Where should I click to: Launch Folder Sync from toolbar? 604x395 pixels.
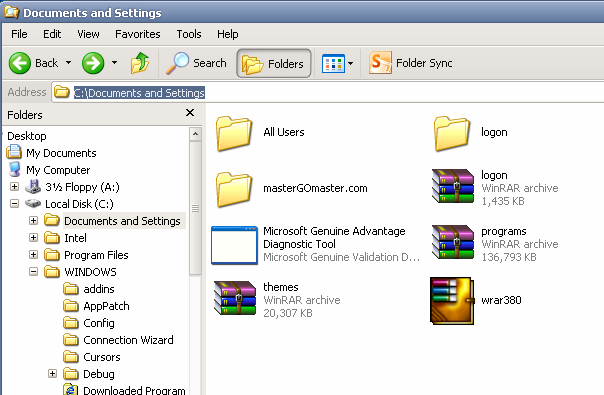(411, 63)
